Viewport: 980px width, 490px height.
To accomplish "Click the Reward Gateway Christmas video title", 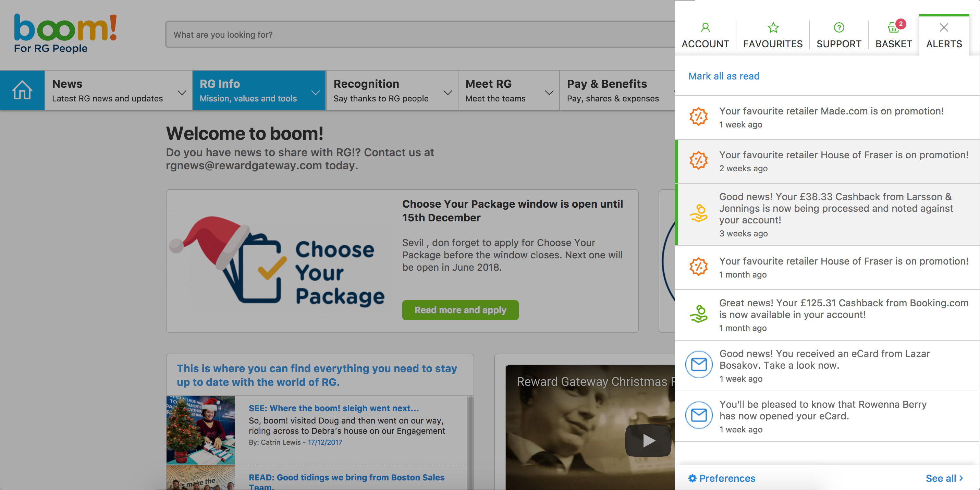I will point(596,381).
